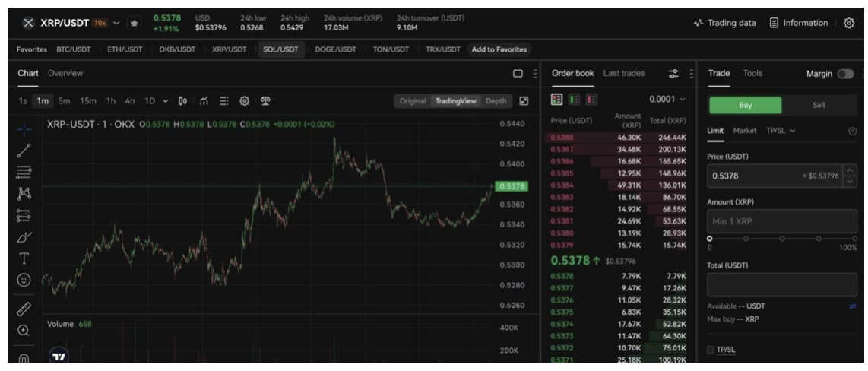
Task: Show asks-only order book view
Action: coord(592,99)
